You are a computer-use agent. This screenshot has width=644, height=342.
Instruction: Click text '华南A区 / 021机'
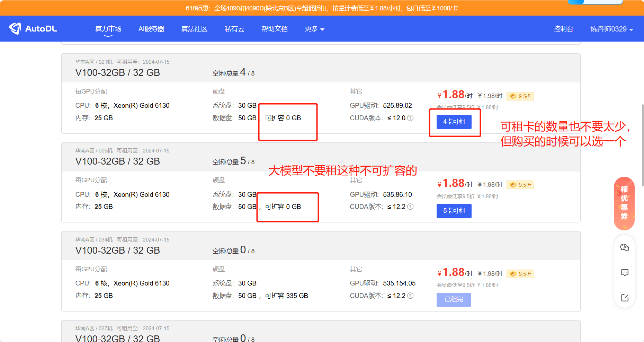(94, 62)
